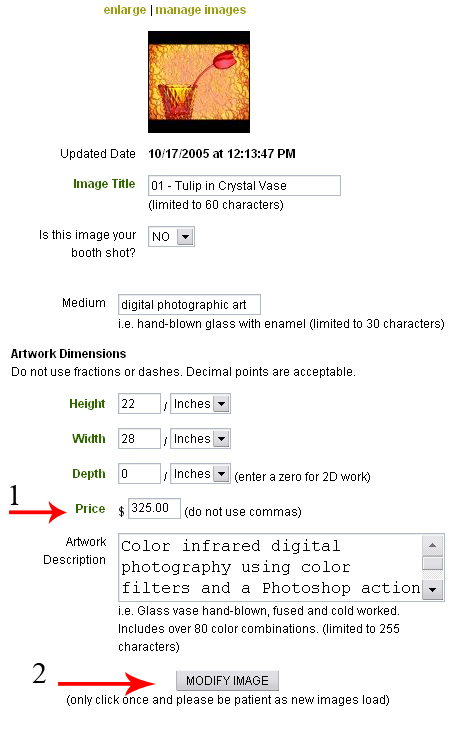Click the green Price label
This screenshot has width=456, height=731.
(x=90, y=509)
